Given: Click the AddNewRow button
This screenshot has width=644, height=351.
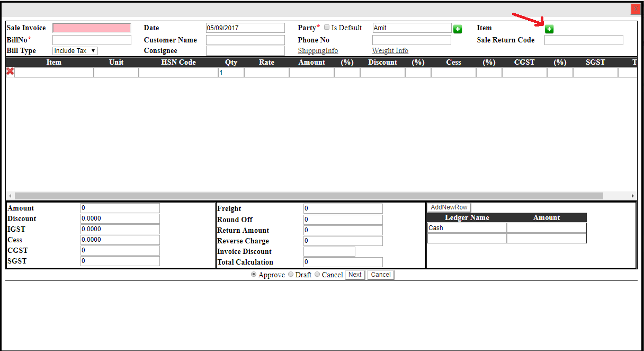Looking at the screenshot, I should 449,207.
